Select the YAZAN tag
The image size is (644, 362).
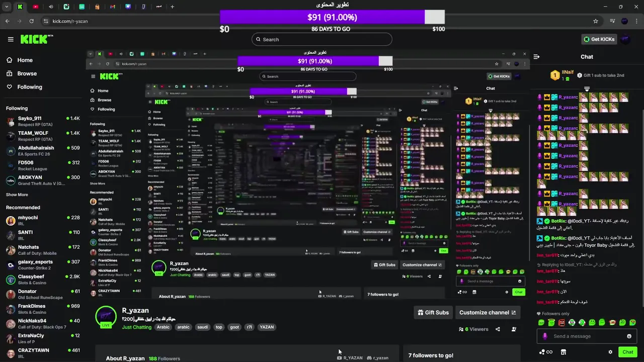(267, 327)
